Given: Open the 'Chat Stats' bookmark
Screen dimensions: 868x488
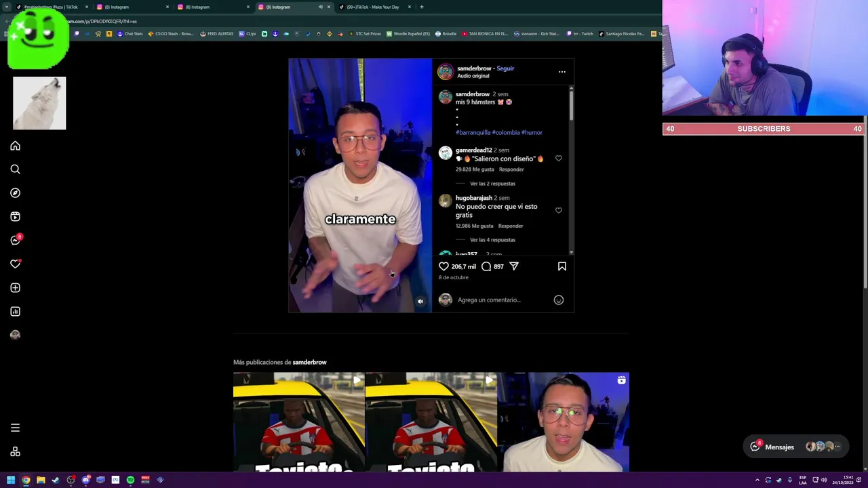Looking at the screenshot, I should (x=130, y=34).
